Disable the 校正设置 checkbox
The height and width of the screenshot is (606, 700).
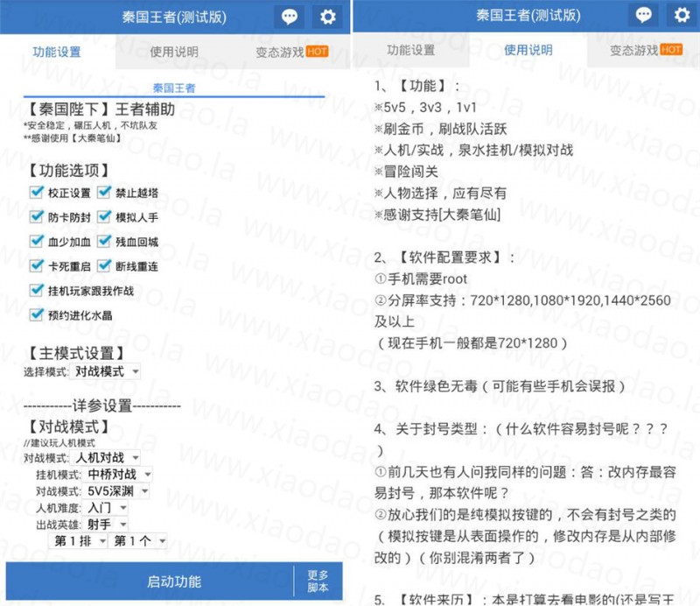click(x=35, y=193)
